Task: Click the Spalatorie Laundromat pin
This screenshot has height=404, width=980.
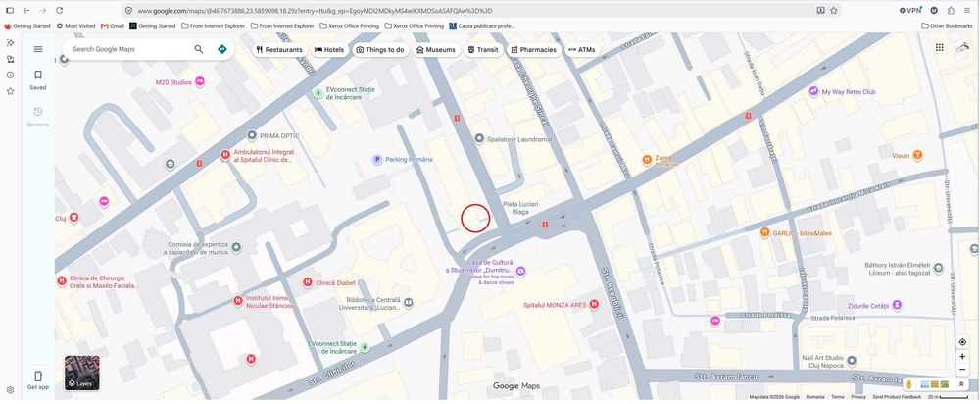Action: [479, 139]
